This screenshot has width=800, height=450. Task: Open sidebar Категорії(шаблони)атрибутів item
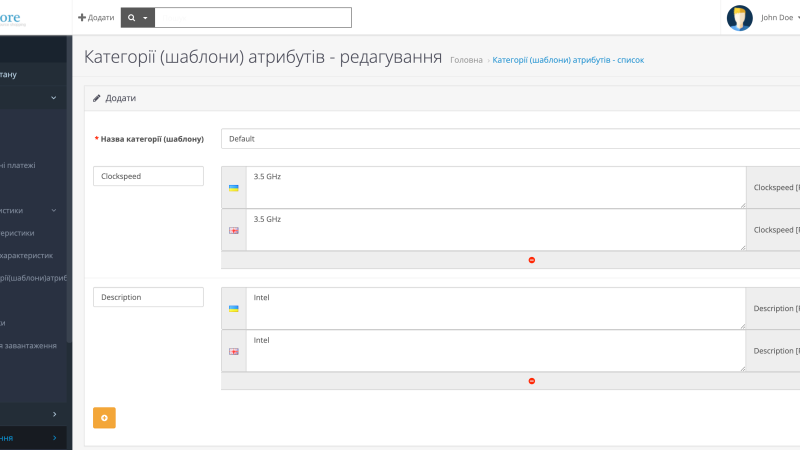tap(33, 278)
